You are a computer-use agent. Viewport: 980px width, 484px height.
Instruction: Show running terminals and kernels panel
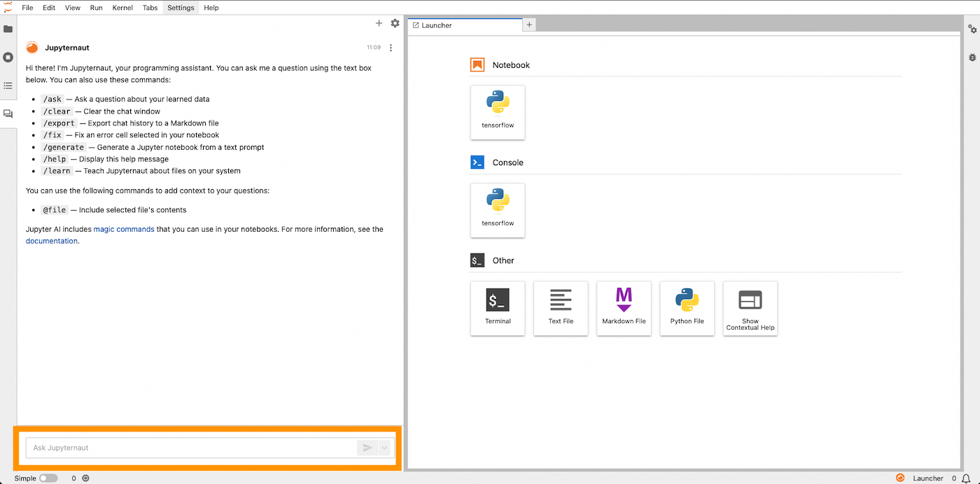coord(8,57)
